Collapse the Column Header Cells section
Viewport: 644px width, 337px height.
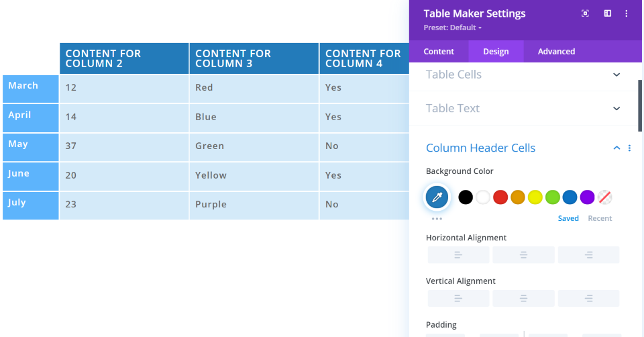[x=616, y=148]
